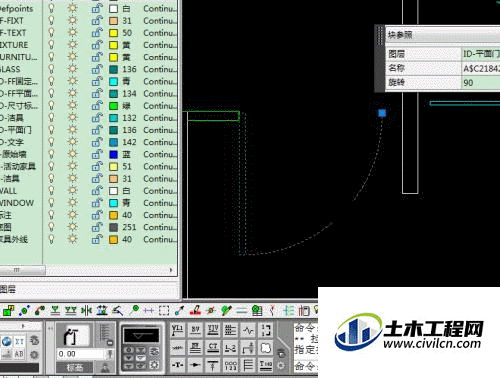
Task: Open the white color swatch for Defpoints
Action: (113, 9)
